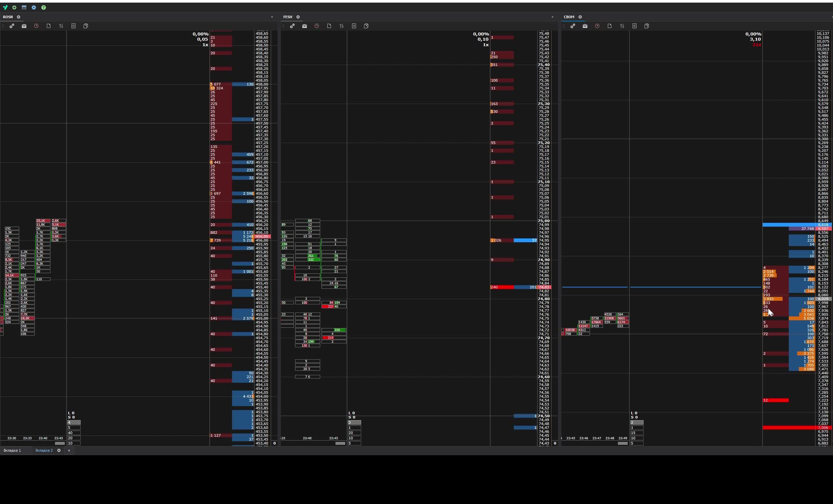833x504 pixels.
Task: Select volume preset 20 in FESH panel
Action: (354, 433)
